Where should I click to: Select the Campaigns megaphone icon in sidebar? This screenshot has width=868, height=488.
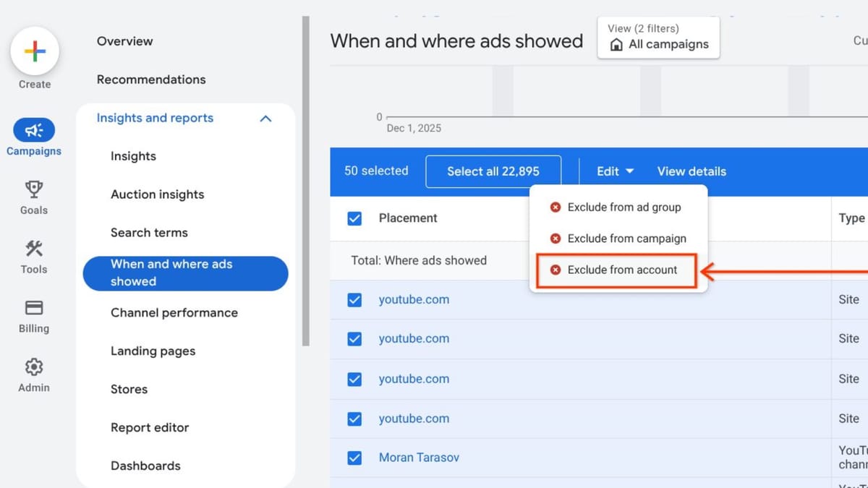(x=34, y=130)
